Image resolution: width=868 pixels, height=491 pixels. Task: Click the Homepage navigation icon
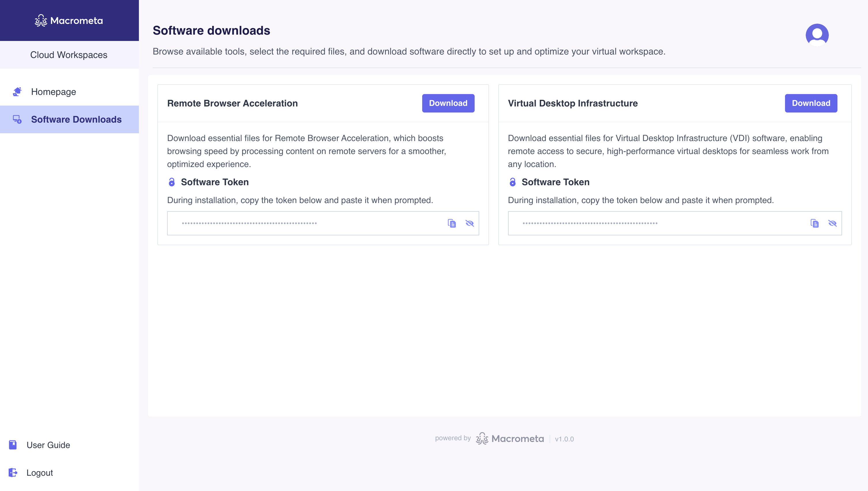tap(17, 92)
